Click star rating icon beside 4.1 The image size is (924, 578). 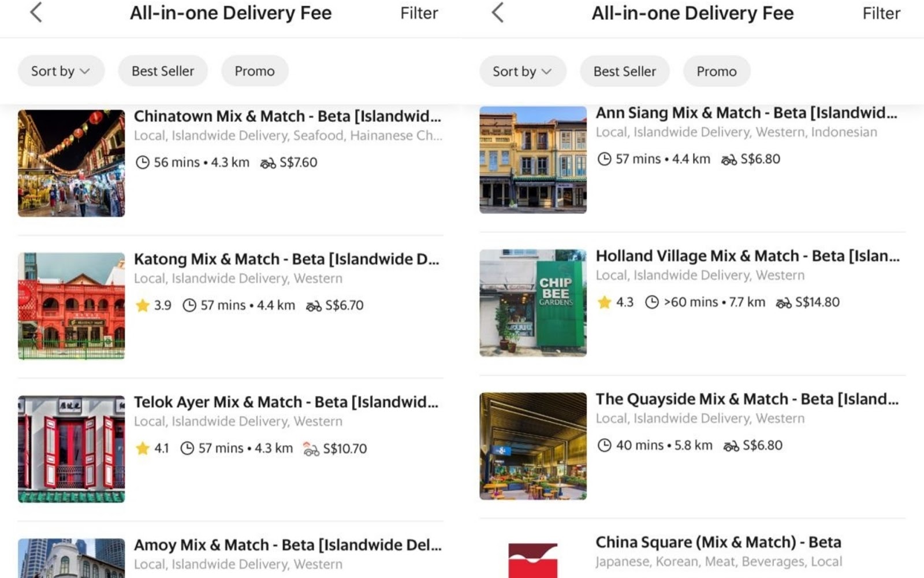tap(143, 448)
